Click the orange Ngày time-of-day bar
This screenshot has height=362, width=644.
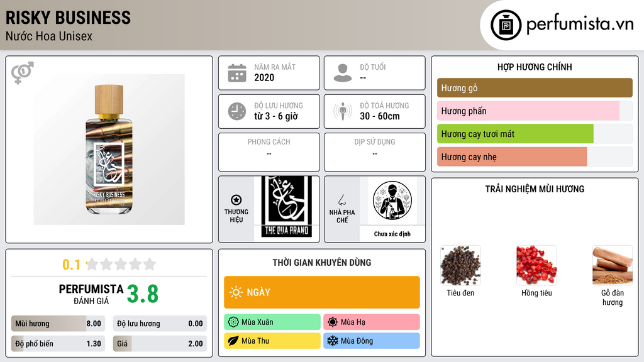pos(322,292)
